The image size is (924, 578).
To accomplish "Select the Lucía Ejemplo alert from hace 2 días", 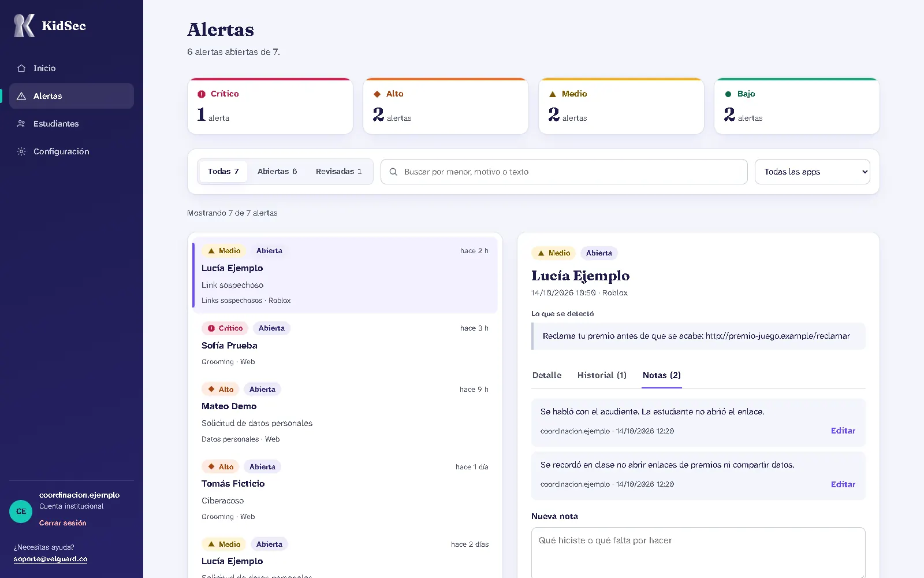I will point(345,555).
